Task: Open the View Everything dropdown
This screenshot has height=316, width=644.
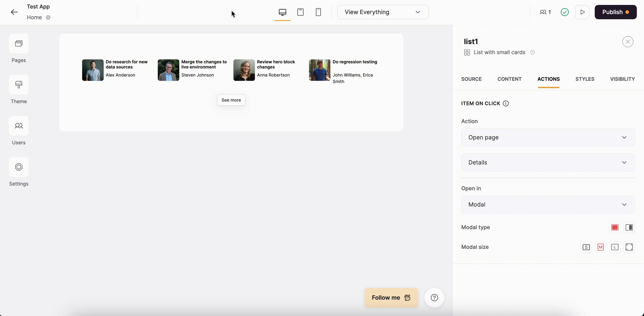Action: coord(383,12)
